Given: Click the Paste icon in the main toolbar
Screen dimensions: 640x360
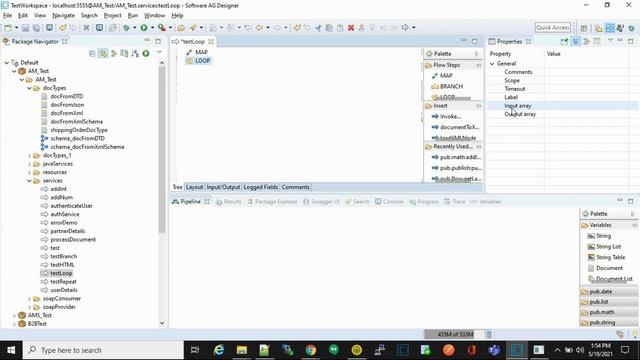Looking at the screenshot, I should pyautogui.click(x=340, y=28).
